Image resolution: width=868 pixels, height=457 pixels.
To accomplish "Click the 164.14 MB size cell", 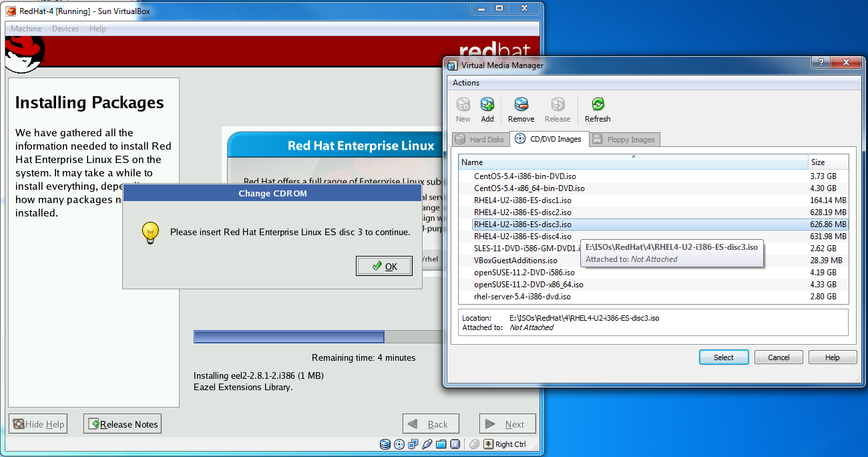I will click(x=828, y=200).
